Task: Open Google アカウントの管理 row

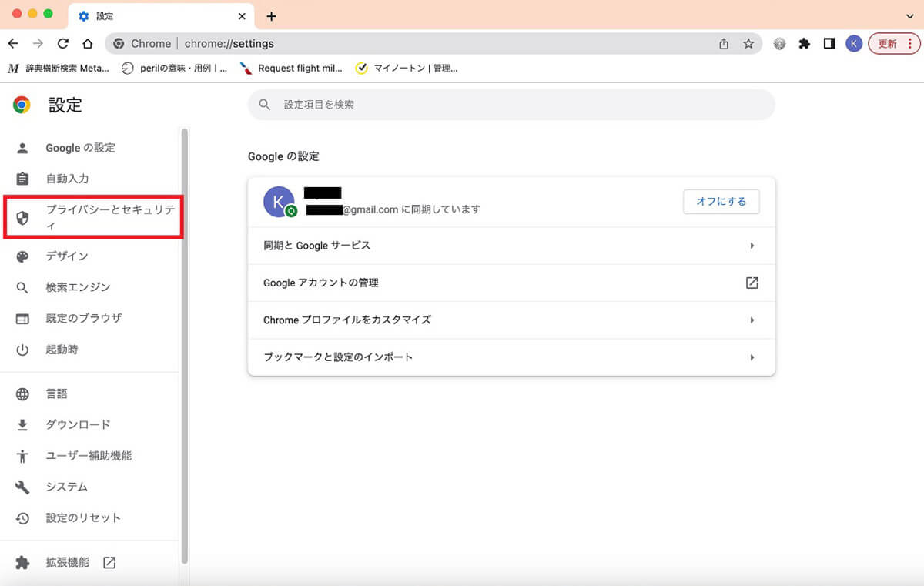Action: tap(511, 283)
